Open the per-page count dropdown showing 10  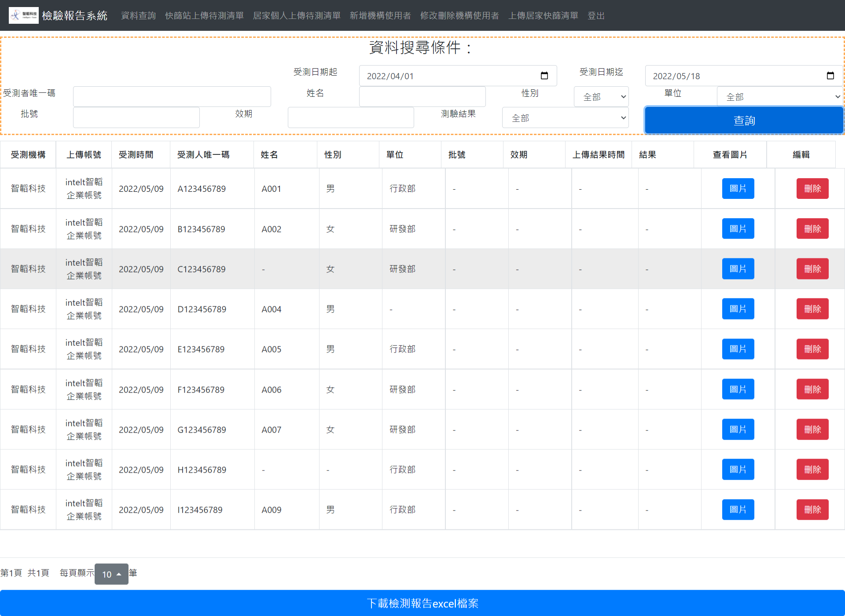(111, 574)
